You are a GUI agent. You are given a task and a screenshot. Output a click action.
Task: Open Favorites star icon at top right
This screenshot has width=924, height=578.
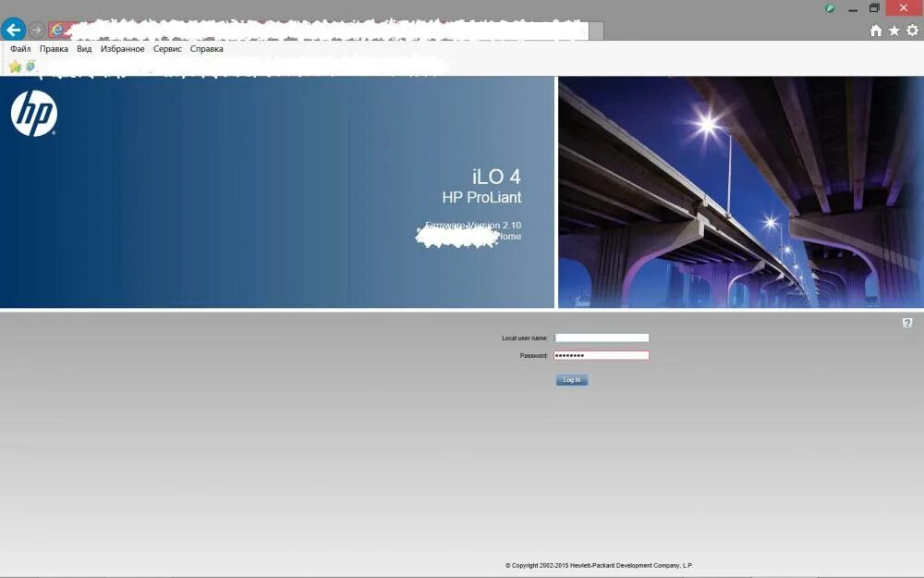tap(894, 31)
